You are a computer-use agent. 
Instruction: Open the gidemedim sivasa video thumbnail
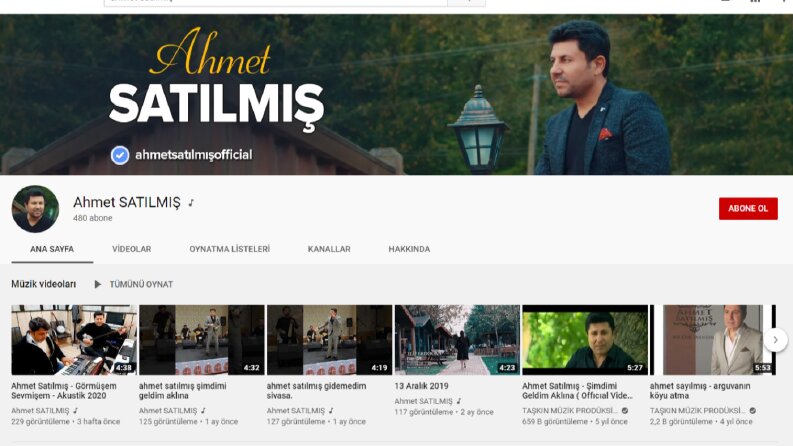(x=329, y=340)
